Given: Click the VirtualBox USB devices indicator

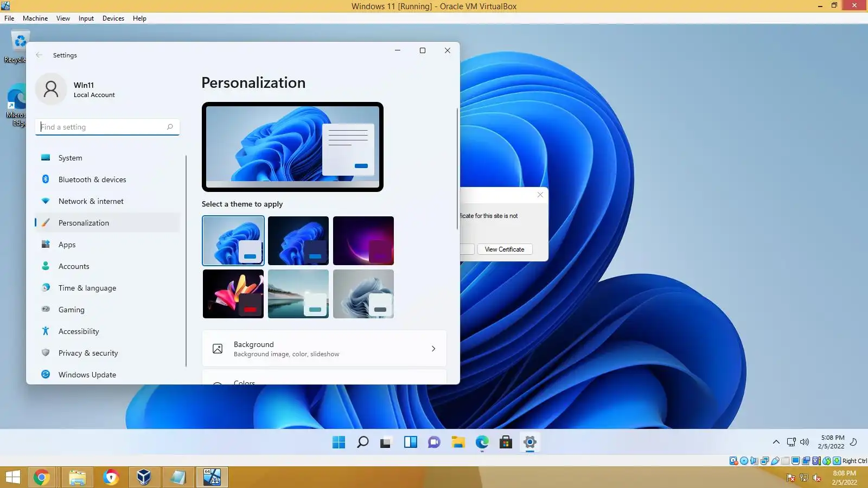Looking at the screenshot, I should tap(775, 461).
